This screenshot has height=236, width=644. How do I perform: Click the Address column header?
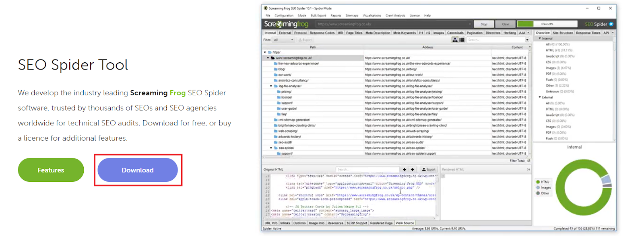[x=428, y=47]
